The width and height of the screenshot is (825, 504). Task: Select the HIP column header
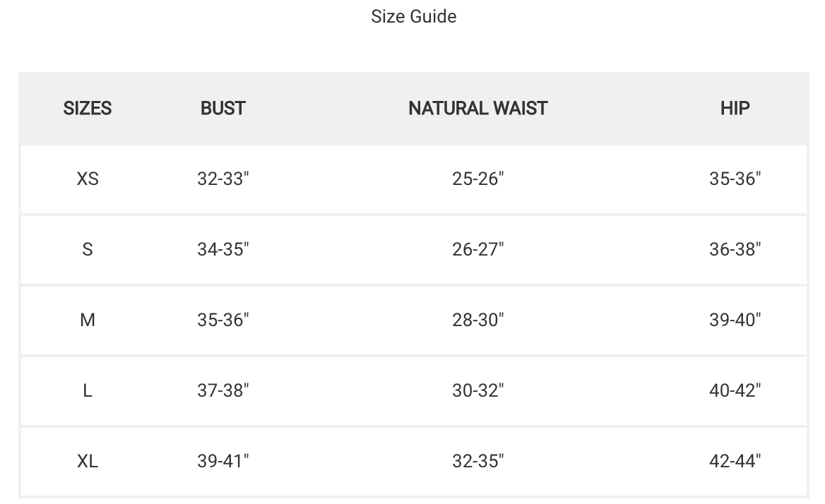[735, 108]
